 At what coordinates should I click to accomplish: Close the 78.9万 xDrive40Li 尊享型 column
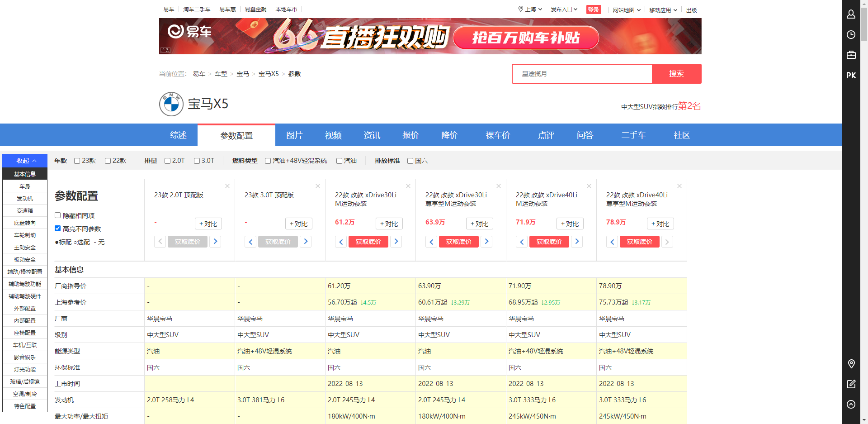[679, 186]
